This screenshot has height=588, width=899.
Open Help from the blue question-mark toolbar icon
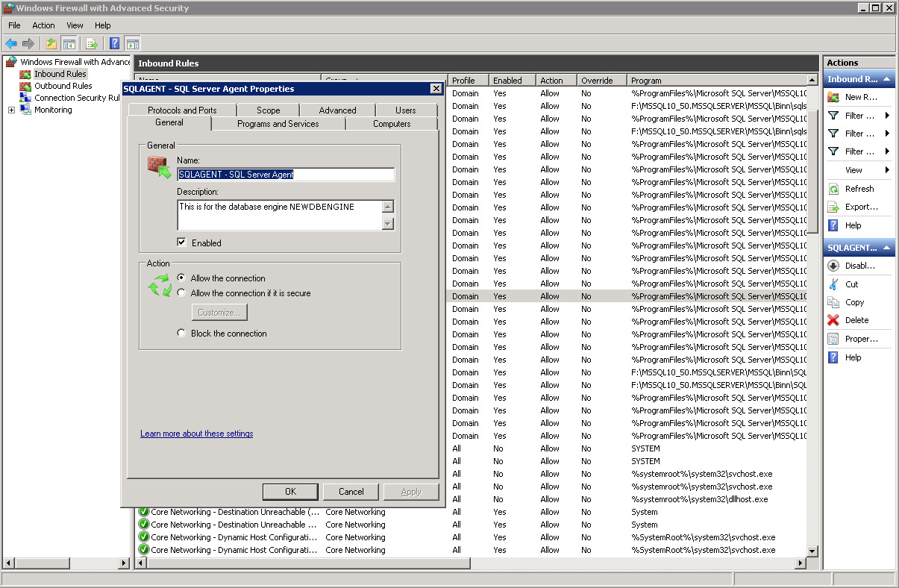point(115,43)
